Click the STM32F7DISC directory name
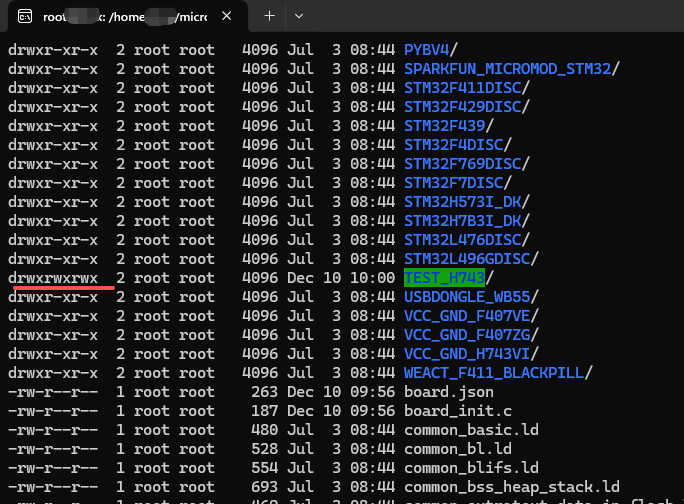The width and height of the screenshot is (684, 504). [453, 183]
